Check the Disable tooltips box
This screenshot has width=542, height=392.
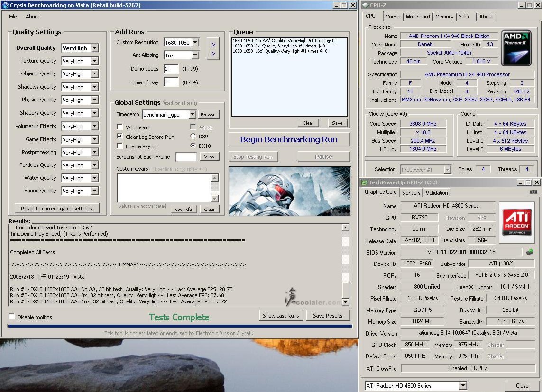[12, 316]
